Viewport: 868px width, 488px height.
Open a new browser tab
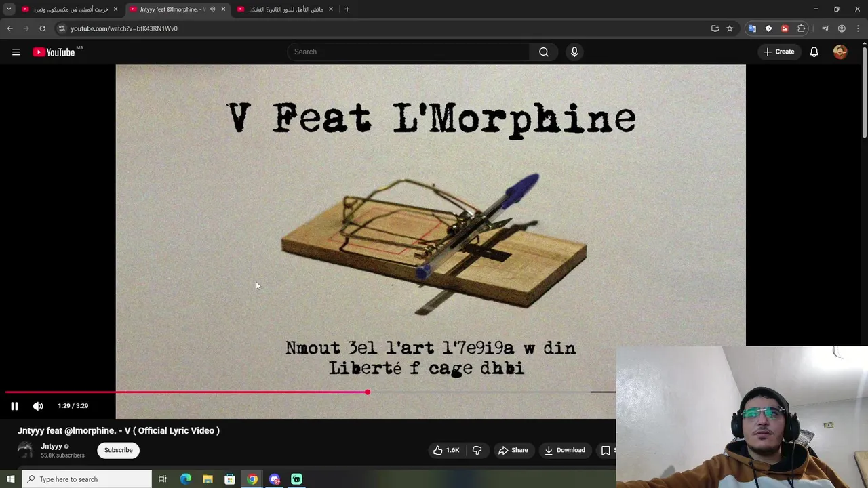pos(347,9)
